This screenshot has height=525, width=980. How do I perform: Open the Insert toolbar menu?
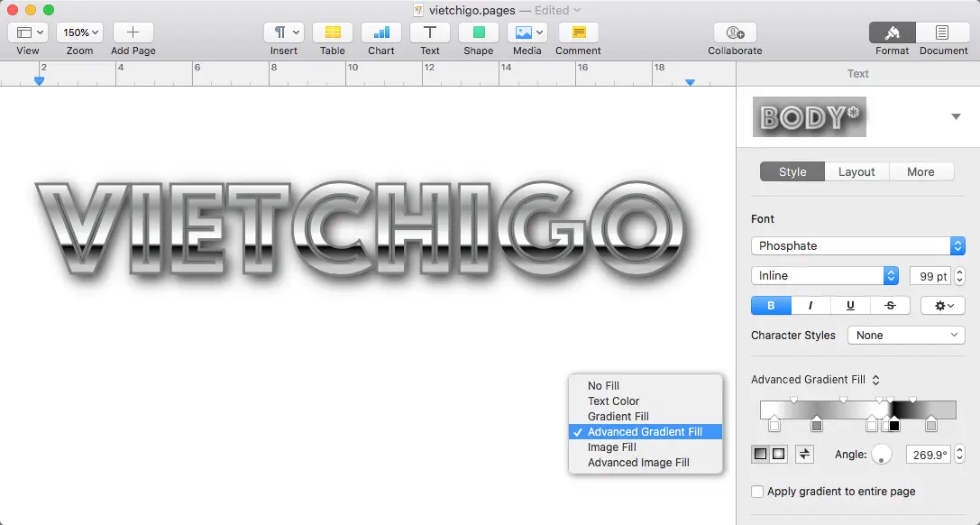point(284,32)
